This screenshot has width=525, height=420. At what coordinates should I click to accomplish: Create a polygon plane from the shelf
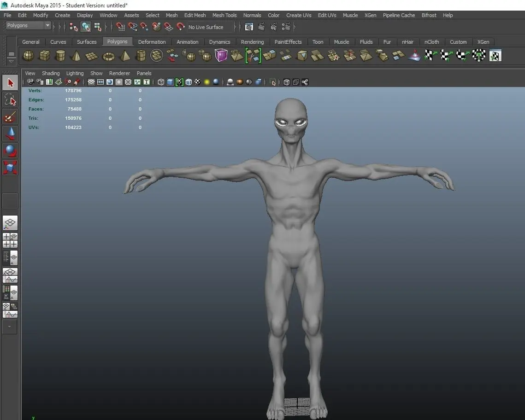coord(92,56)
